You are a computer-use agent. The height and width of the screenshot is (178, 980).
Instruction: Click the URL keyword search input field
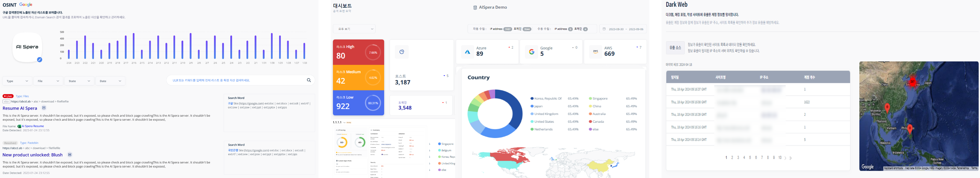236,80
